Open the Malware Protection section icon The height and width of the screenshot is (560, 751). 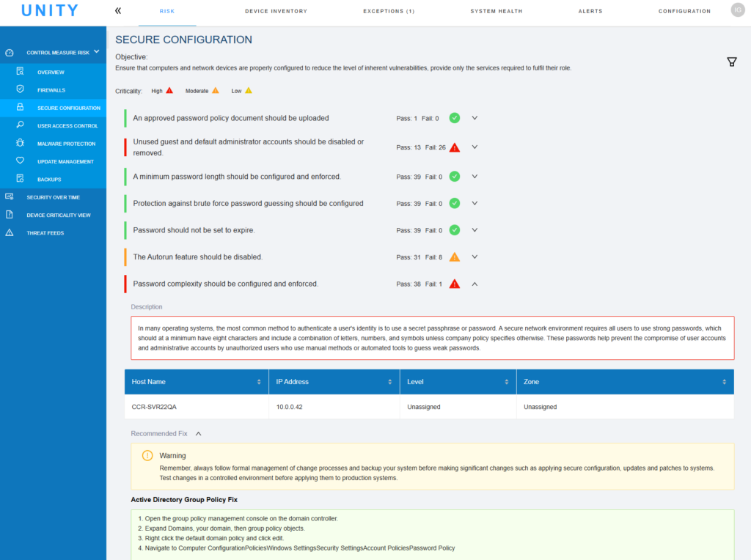click(20, 143)
